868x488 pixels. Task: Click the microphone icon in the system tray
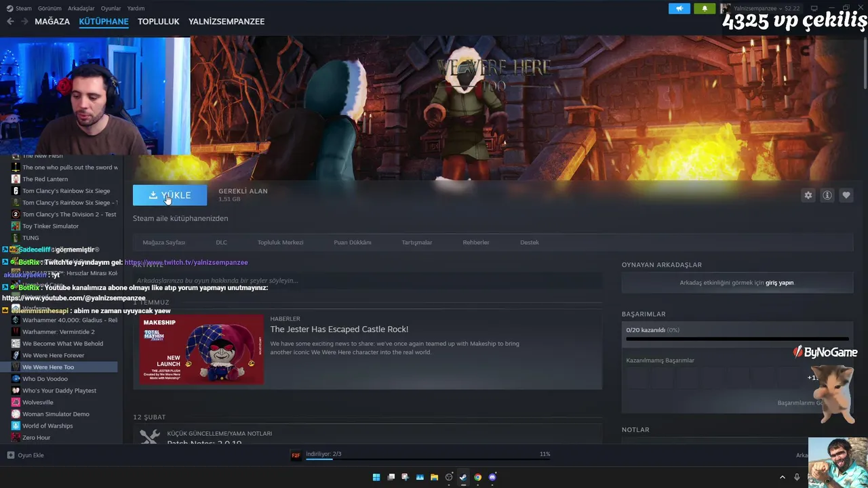797,477
